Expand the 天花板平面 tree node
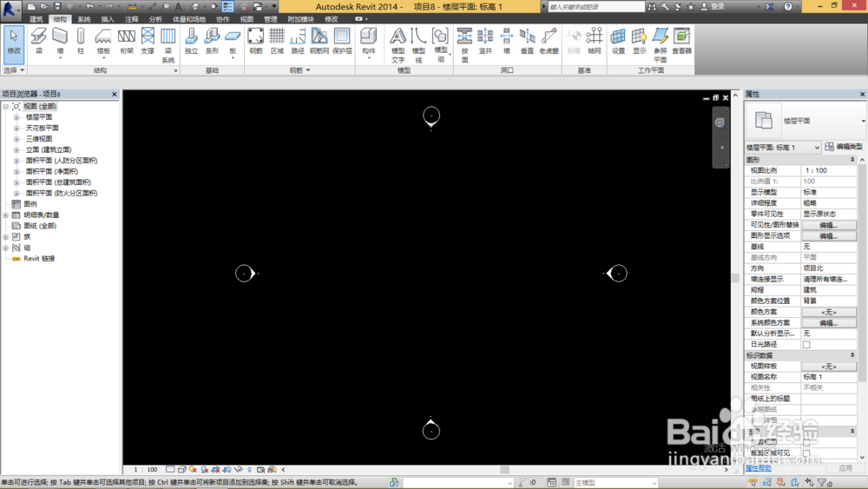This screenshot has width=868, height=489. 16,128
